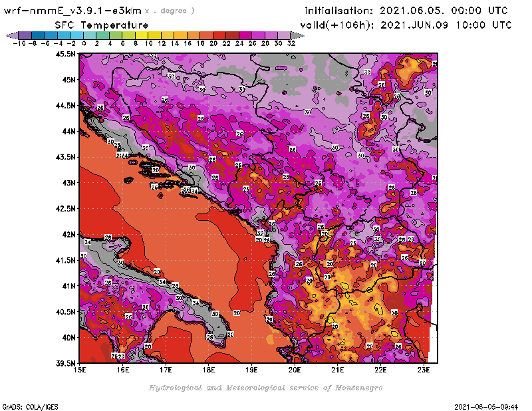
Task: Click the 'wrf-nmmE_v3.9.1-e3km' model label
Action: [72, 11]
